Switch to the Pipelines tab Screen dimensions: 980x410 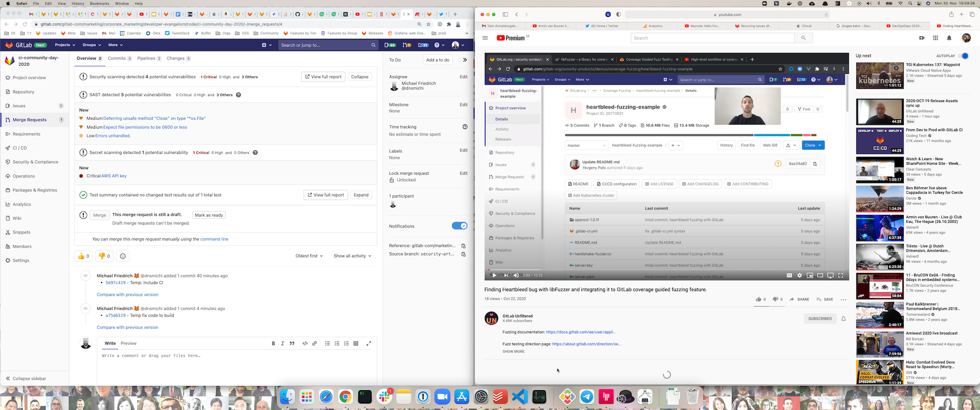(x=149, y=58)
